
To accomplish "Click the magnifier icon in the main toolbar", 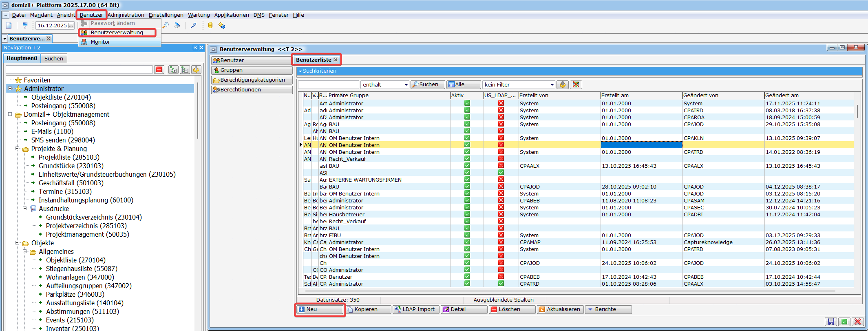I will click(x=166, y=25).
